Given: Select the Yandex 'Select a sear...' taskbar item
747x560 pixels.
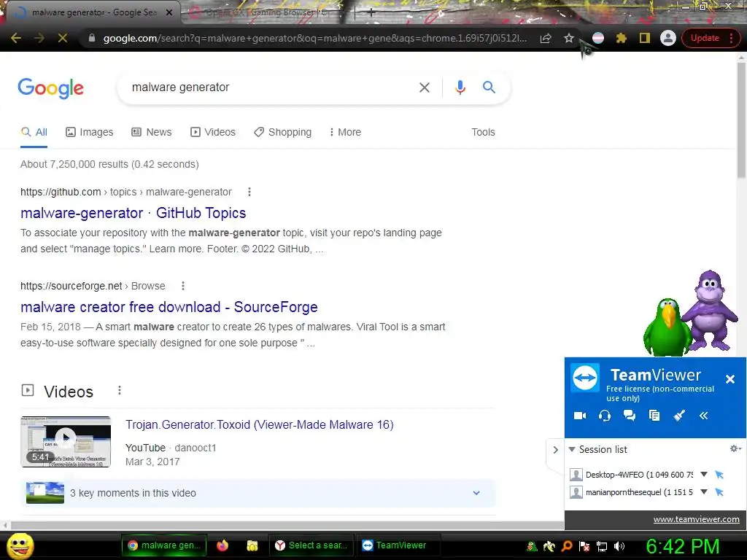Looking at the screenshot, I should [311, 545].
